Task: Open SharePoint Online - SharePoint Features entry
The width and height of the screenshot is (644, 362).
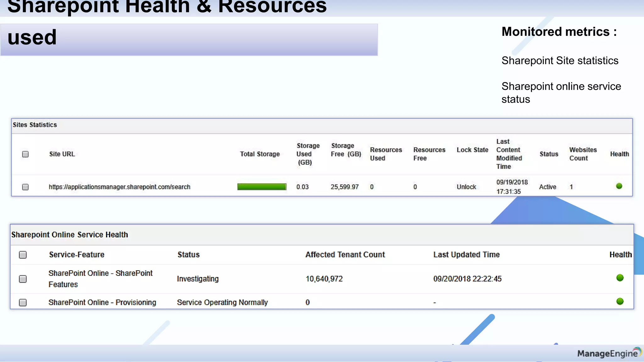Action: click(100, 279)
